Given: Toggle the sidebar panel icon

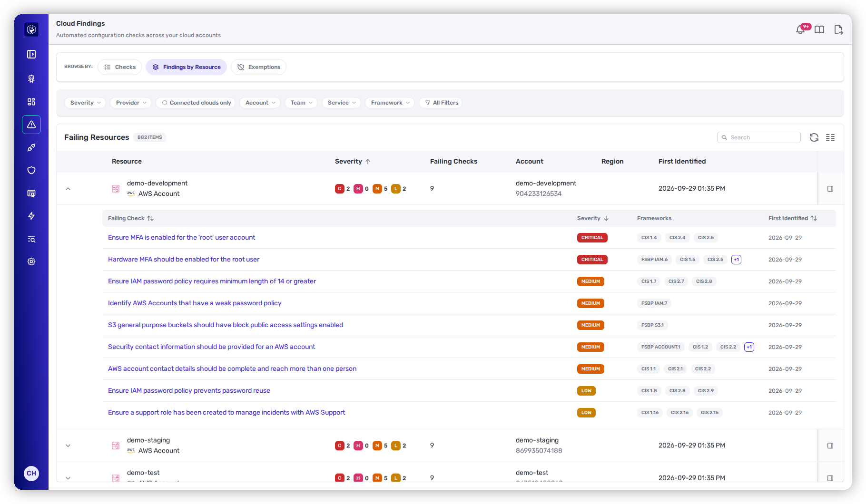Looking at the screenshot, I should click(x=31, y=54).
